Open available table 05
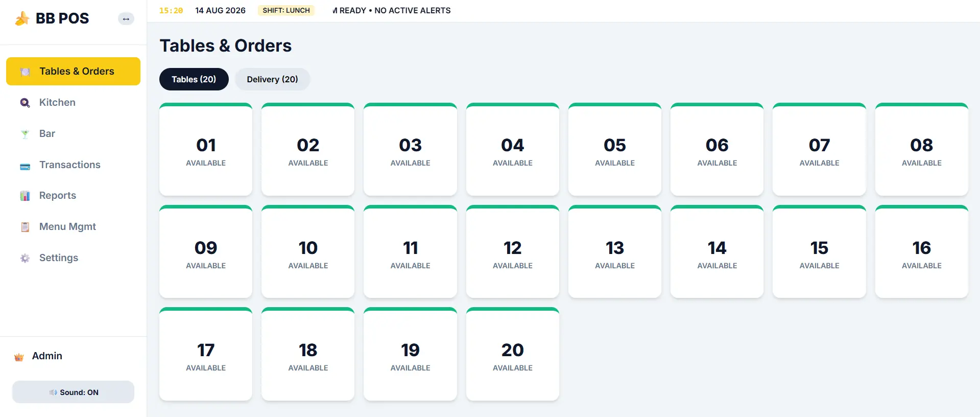The image size is (980, 417). pyautogui.click(x=615, y=149)
